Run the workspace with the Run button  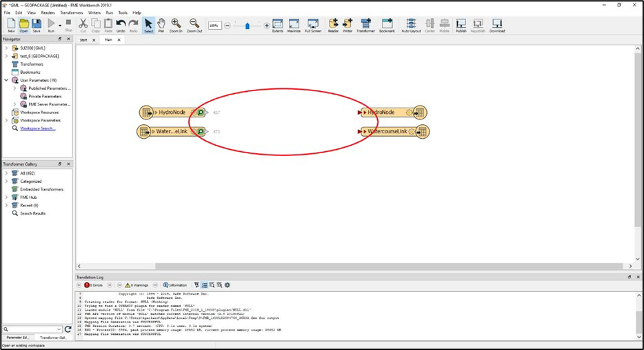(x=51, y=25)
